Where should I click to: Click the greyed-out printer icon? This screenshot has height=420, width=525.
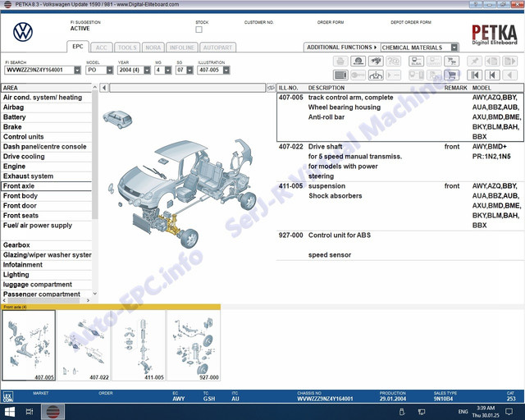click(x=340, y=62)
